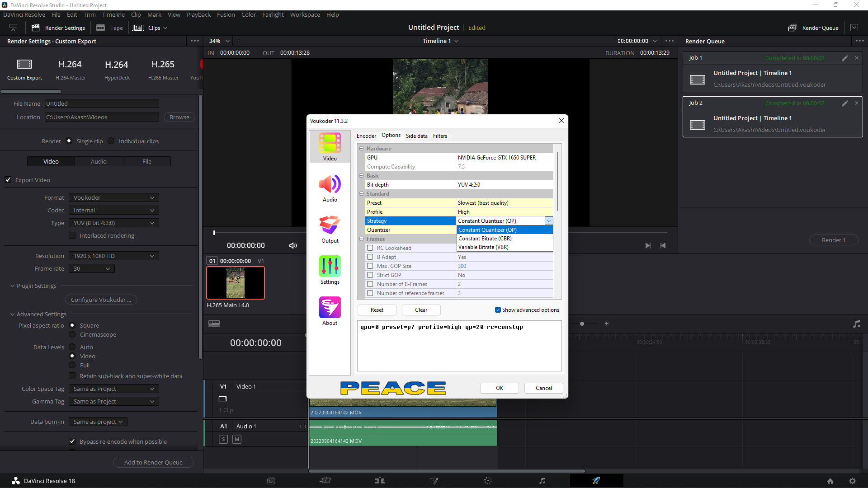The width and height of the screenshot is (868, 488).
Task: Collapse Advanced Settings section
Action: (12, 314)
